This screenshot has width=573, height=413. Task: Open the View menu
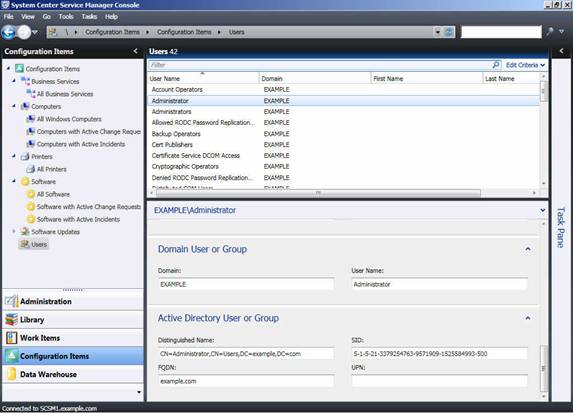click(28, 16)
